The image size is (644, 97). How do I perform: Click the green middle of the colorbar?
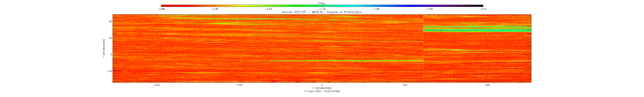[295, 5]
